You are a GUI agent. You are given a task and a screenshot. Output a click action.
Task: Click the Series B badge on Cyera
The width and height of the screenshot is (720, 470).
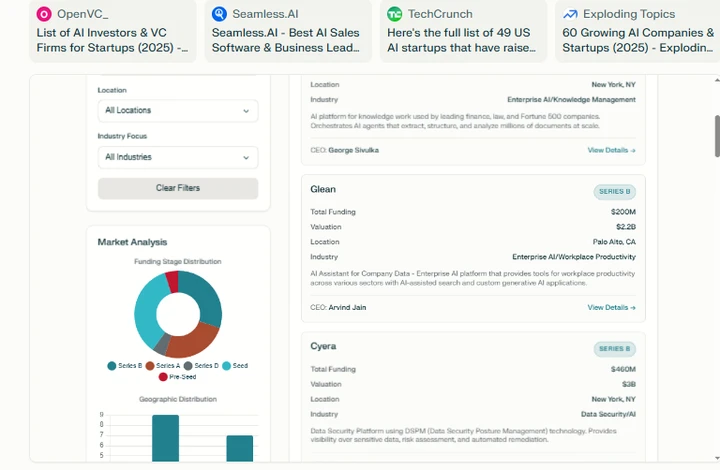click(x=614, y=349)
